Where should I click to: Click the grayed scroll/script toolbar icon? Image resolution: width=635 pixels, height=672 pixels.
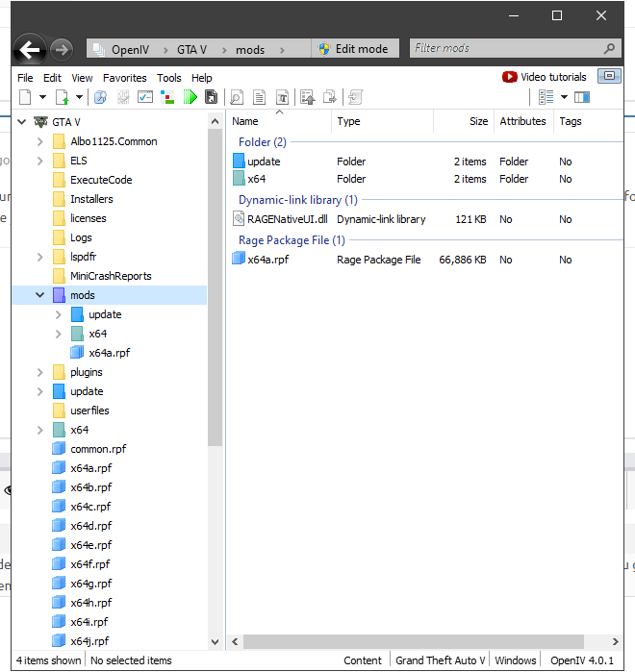[x=355, y=97]
